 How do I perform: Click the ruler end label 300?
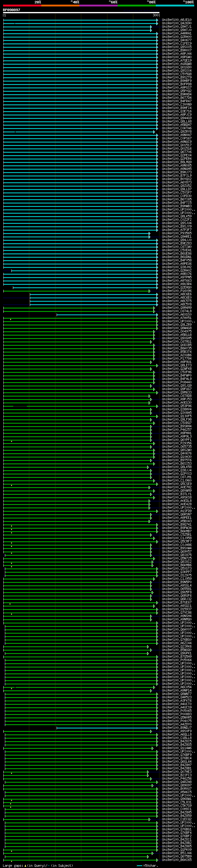(155, 15)
